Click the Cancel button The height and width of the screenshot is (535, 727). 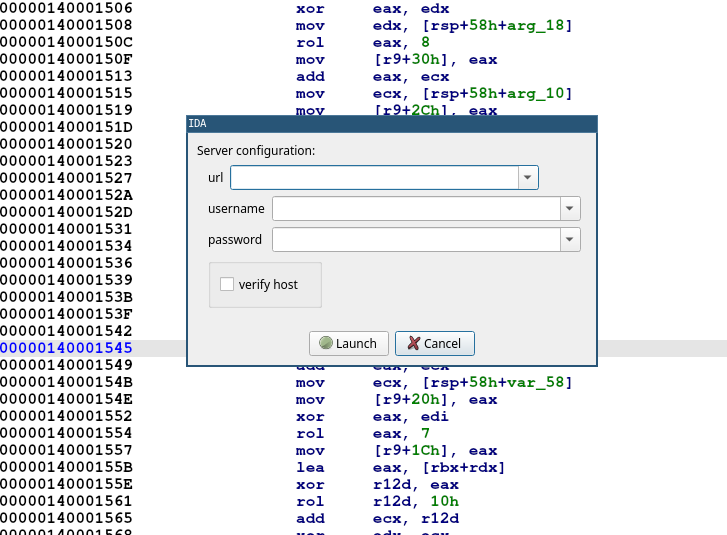click(434, 344)
